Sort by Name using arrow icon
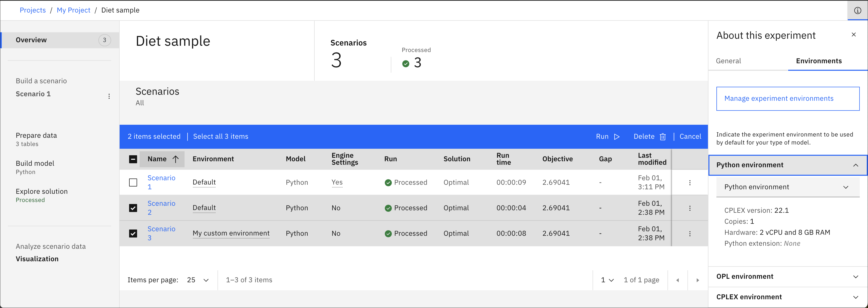The image size is (868, 308). point(176,159)
